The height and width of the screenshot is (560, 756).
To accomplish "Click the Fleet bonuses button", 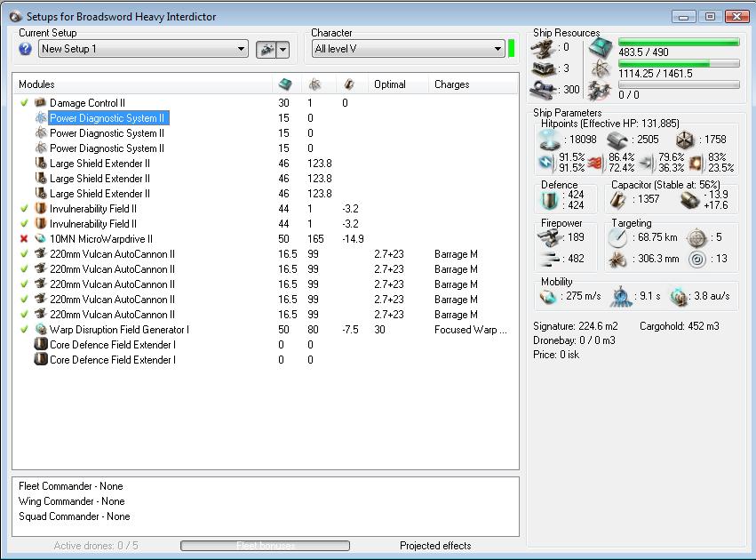I will [266, 546].
